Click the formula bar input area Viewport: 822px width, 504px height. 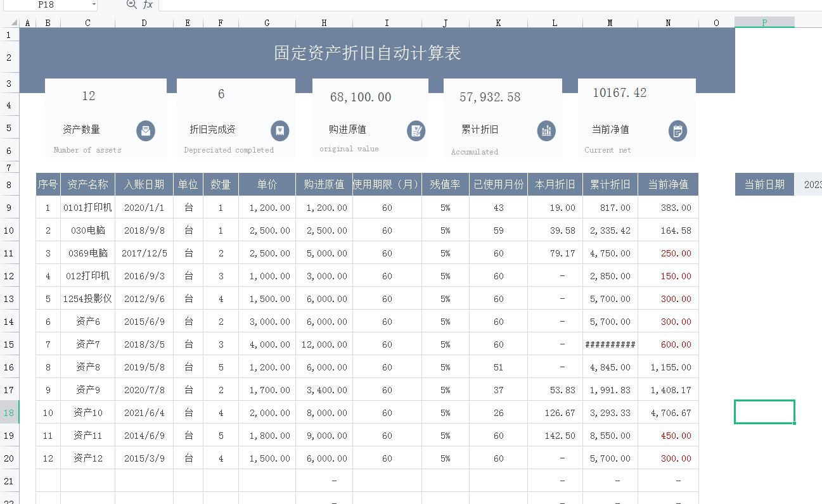[x=490, y=4]
